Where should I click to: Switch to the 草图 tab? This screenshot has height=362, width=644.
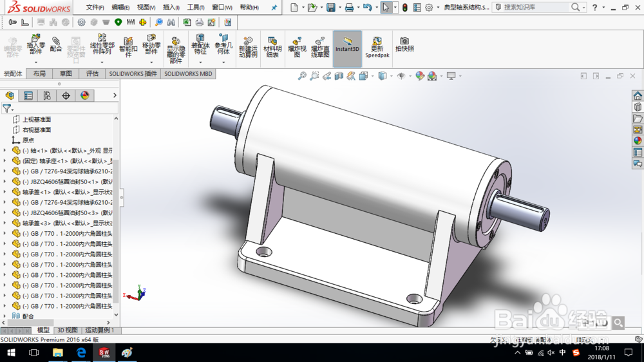(x=66, y=73)
